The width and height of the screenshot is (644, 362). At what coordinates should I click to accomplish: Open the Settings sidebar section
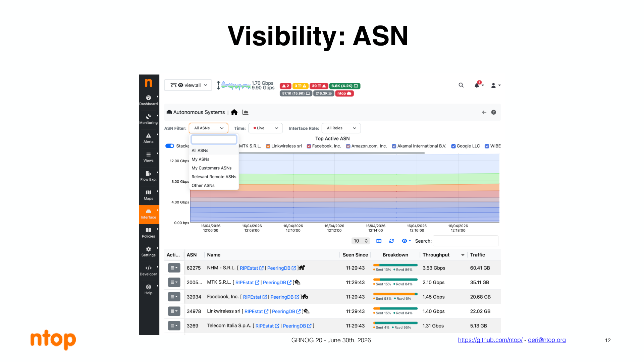point(149,251)
